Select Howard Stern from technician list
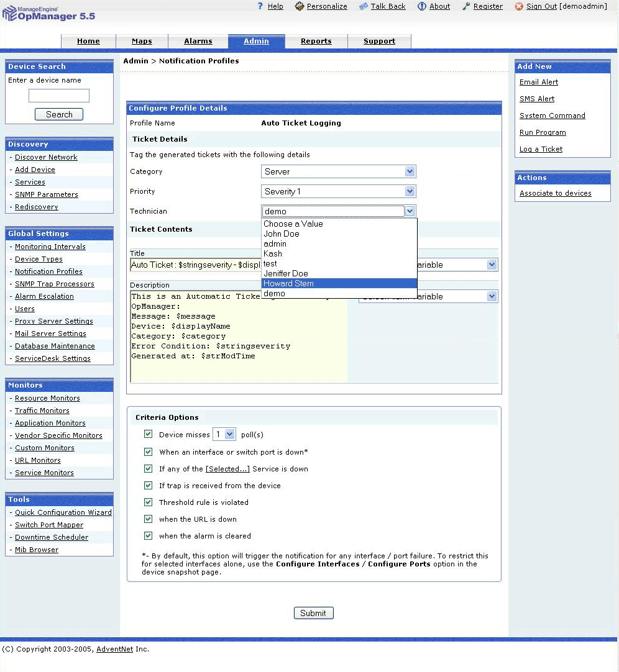 tap(339, 283)
